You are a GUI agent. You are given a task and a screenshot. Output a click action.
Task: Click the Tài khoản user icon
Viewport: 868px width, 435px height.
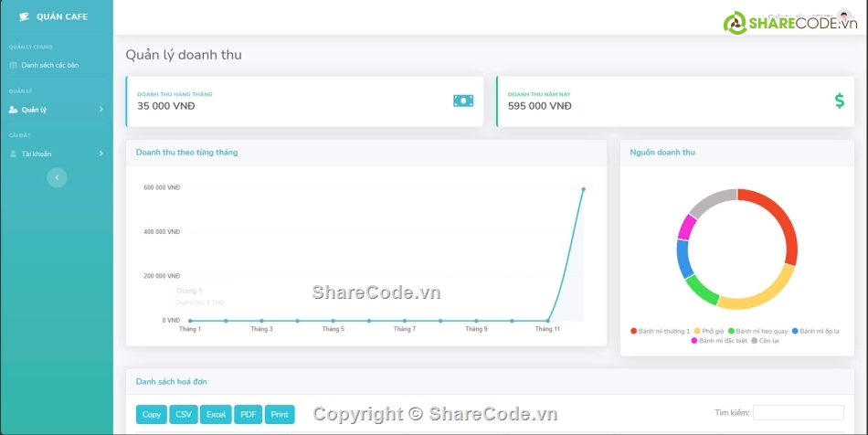pyautogui.click(x=14, y=154)
